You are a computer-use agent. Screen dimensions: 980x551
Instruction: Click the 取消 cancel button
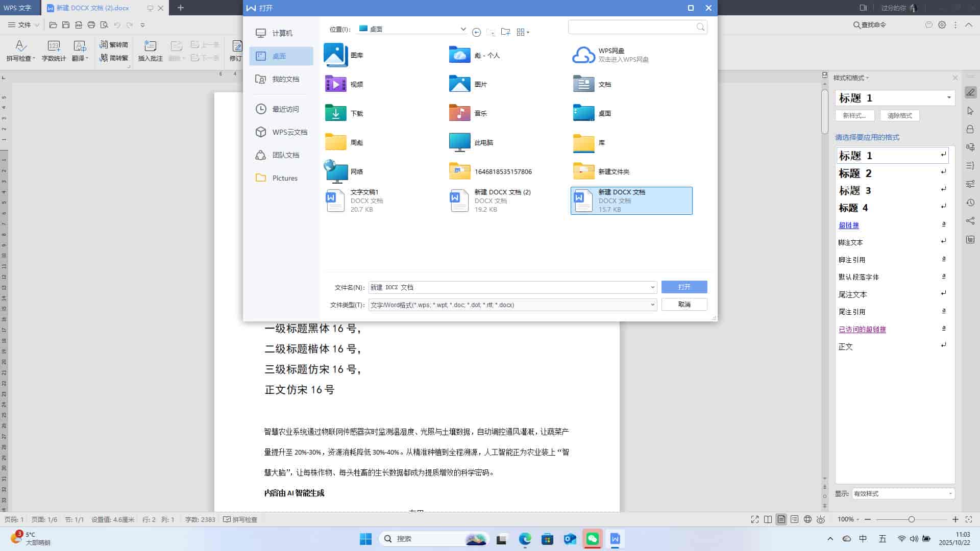click(684, 305)
